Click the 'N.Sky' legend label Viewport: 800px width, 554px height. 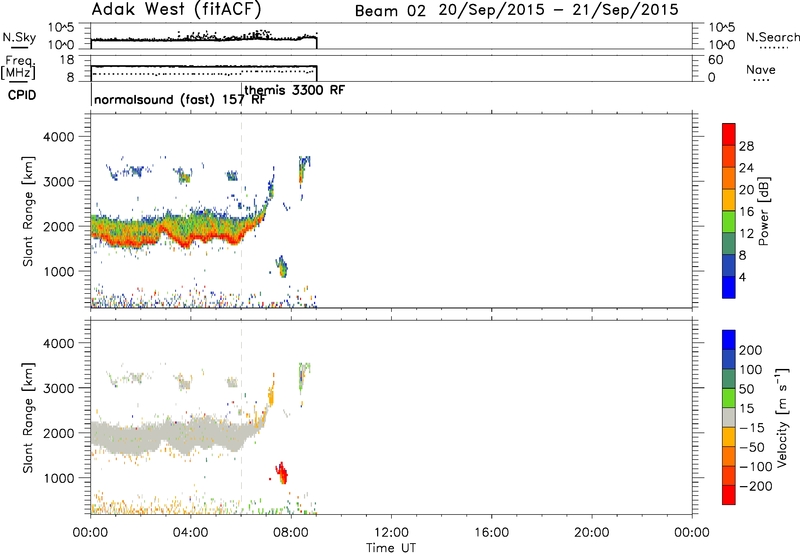click(x=19, y=37)
